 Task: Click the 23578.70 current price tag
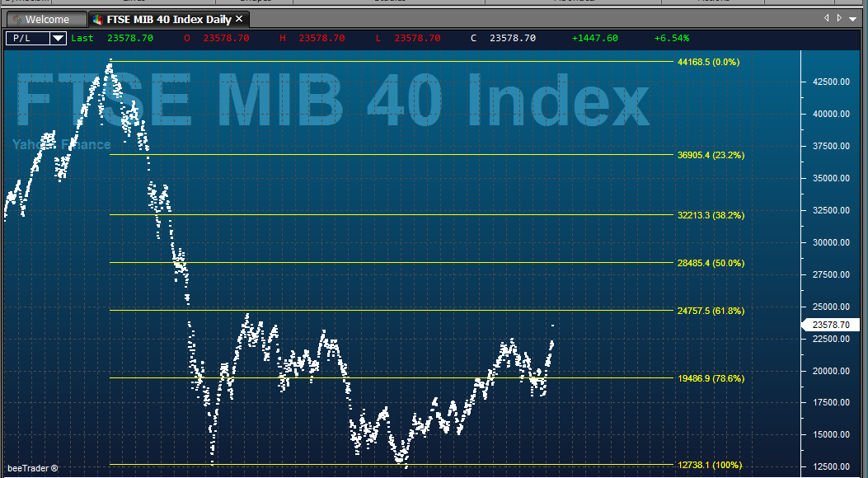tap(830, 325)
